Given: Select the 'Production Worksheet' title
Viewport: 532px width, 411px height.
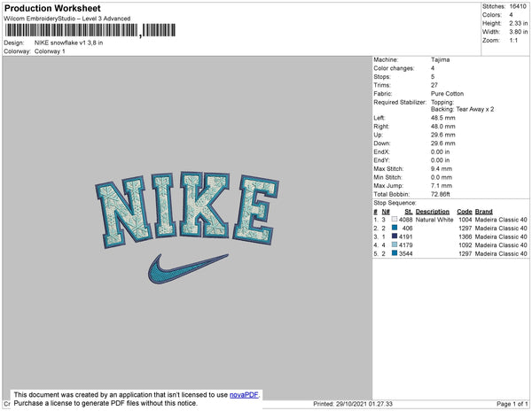Looking at the screenshot, I should [52, 9].
